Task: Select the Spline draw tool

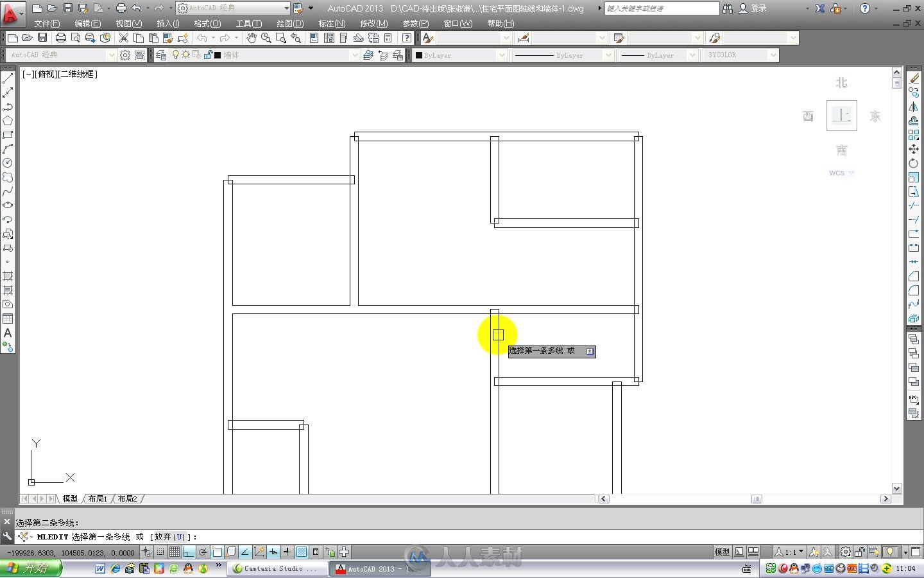Action: (8, 191)
